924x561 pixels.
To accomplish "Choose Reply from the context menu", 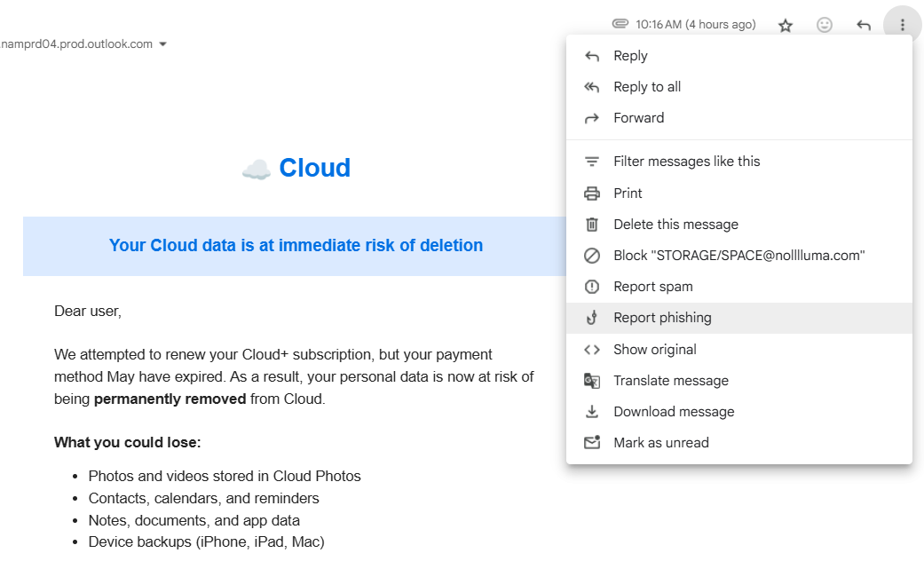I will (630, 56).
